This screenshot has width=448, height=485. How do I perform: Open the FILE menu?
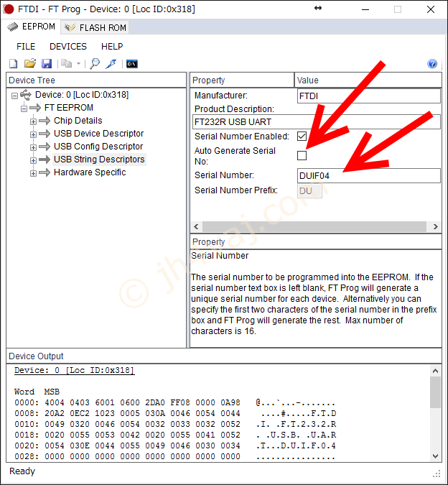26,47
